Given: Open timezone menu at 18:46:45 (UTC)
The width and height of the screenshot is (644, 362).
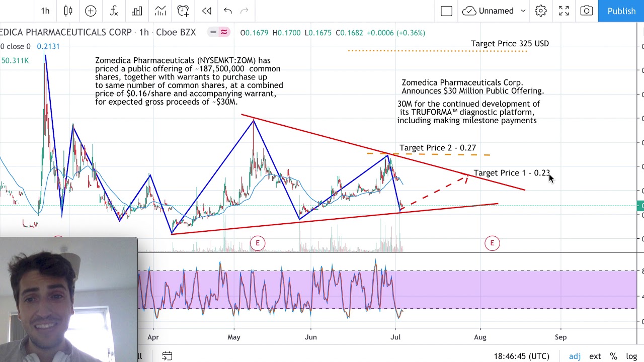Looking at the screenshot, I should coord(521,356).
